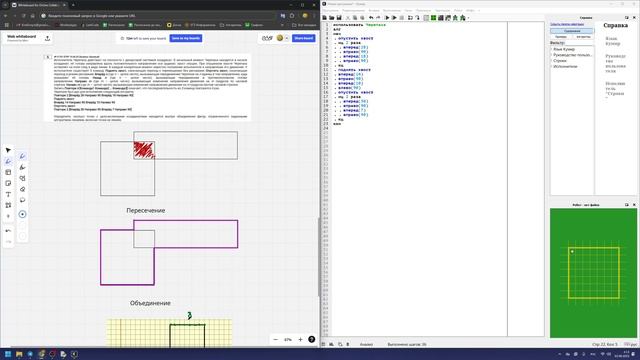Select the 'Примеры' help tab
The width and height of the screenshot is (640, 360).
coord(561,37)
